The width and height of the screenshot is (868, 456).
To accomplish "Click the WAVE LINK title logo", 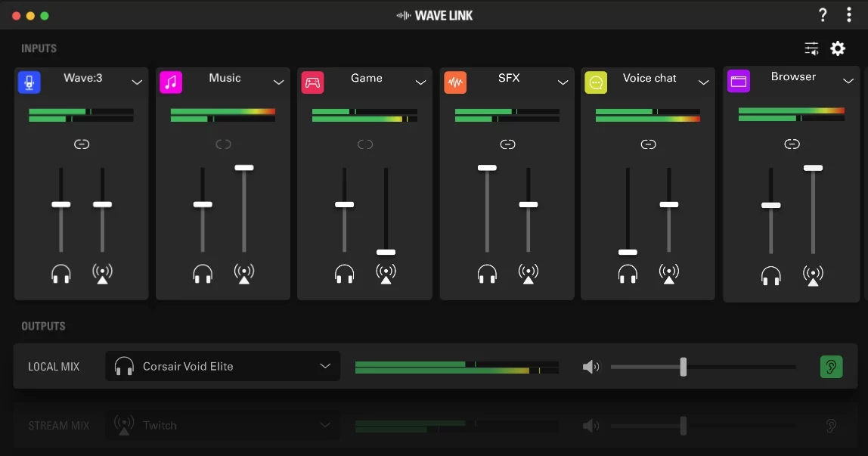I will [x=435, y=15].
